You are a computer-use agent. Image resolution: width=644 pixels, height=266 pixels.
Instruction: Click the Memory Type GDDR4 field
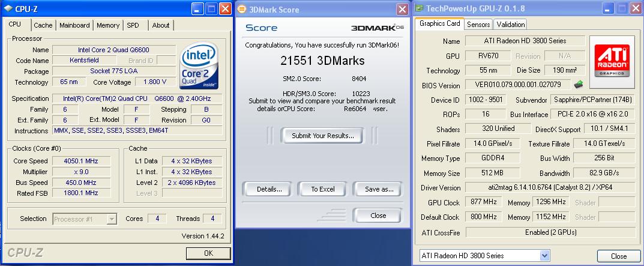492,159
